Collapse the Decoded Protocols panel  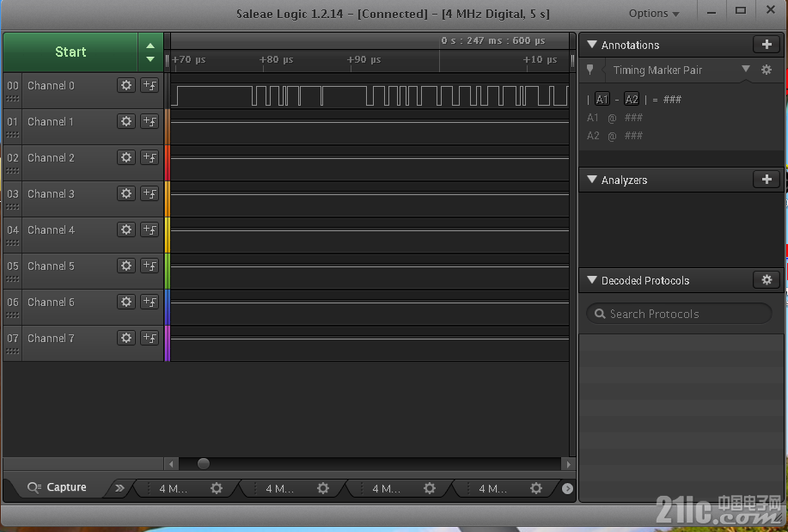click(592, 280)
